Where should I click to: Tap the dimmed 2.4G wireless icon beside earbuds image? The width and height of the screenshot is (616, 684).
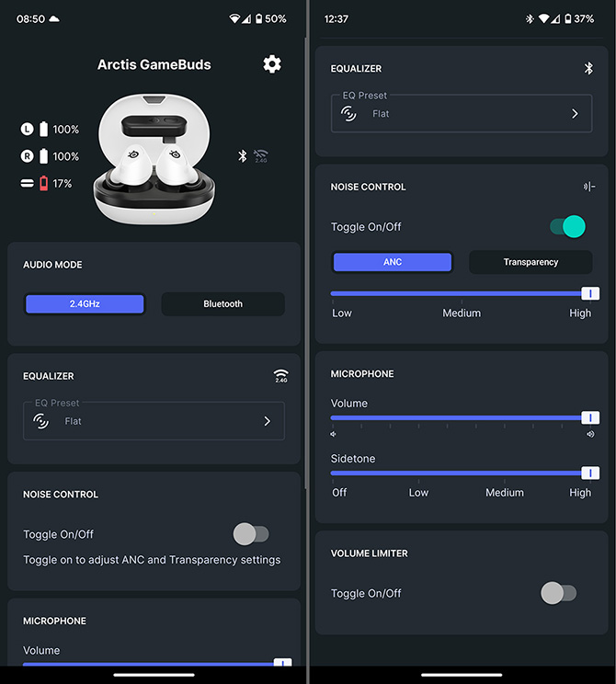tap(261, 155)
